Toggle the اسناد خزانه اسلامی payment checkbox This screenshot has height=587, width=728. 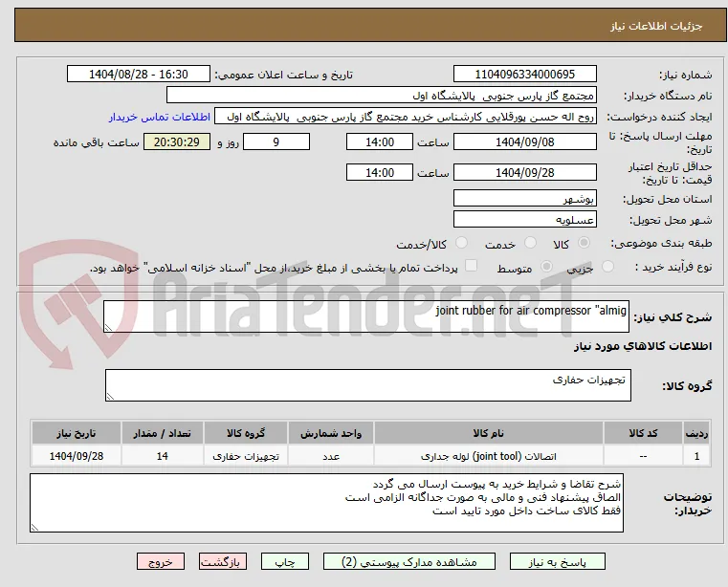click(472, 266)
